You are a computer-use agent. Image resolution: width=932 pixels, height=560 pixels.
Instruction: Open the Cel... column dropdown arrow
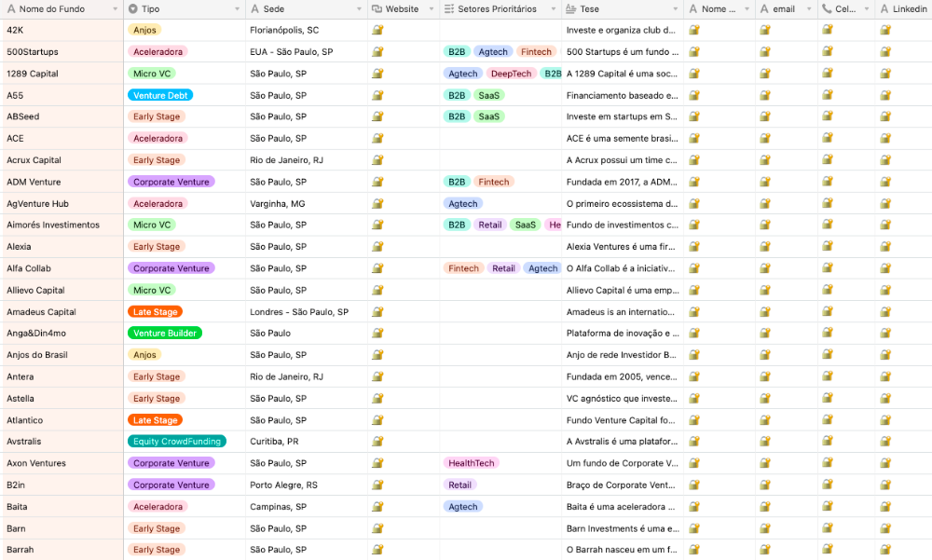pos(867,9)
